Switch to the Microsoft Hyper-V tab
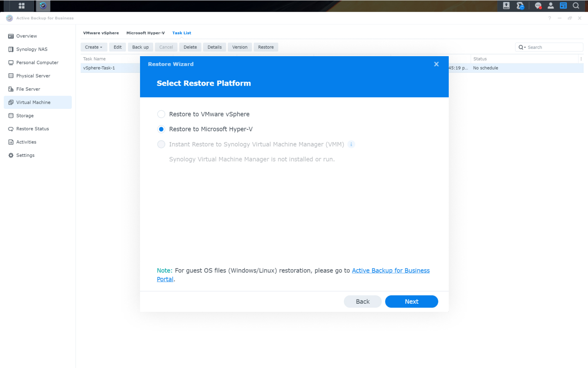The height and width of the screenshot is (368, 588). (145, 33)
